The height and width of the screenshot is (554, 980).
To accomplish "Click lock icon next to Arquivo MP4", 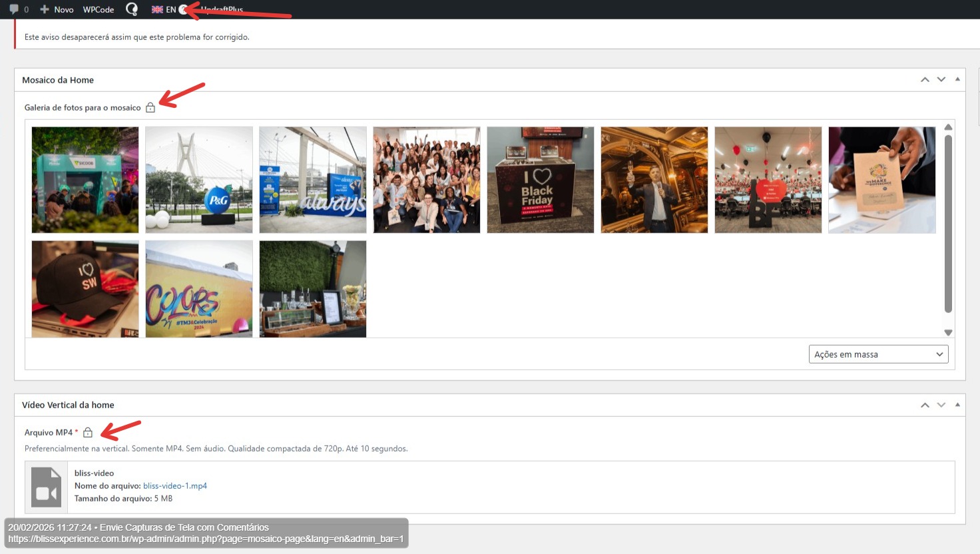I will coord(88,432).
